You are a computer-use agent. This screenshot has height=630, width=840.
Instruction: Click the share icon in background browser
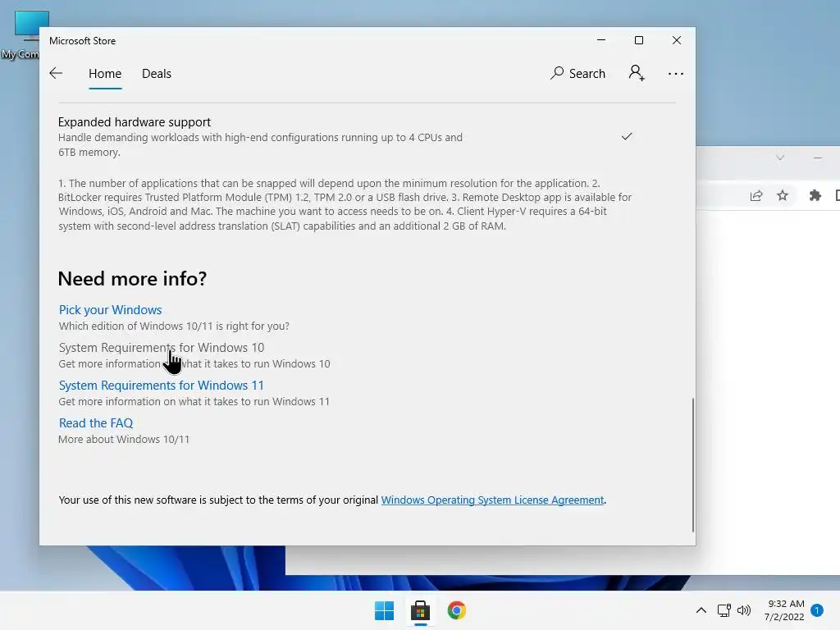point(756,195)
